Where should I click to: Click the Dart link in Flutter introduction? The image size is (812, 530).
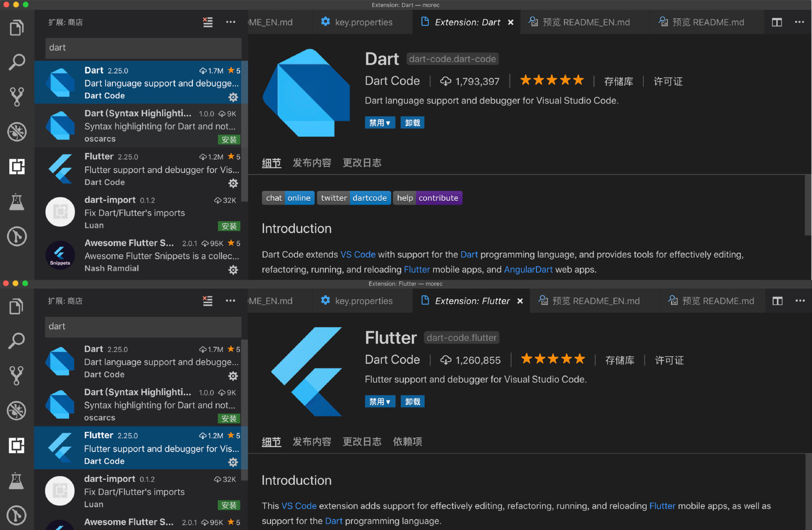(x=333, y=521)
